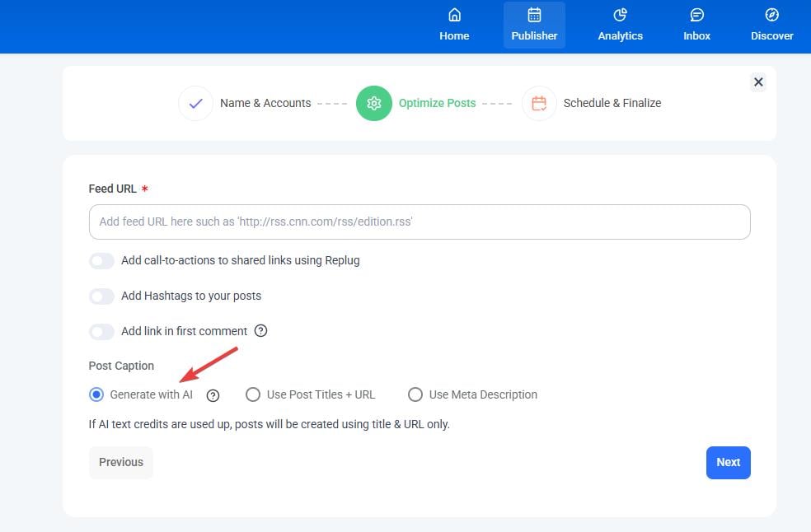Click the Feed URL input field

point(419,222)
